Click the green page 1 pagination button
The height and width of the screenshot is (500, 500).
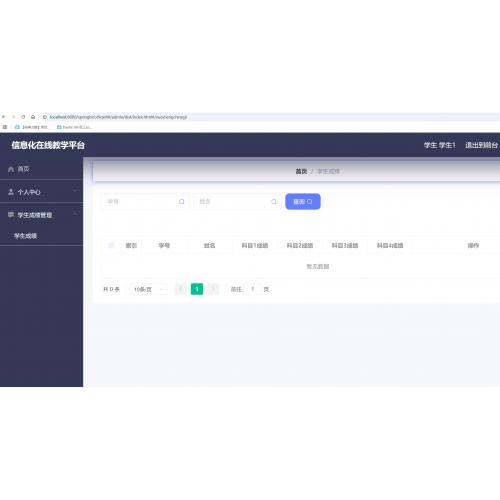(197, 289)
